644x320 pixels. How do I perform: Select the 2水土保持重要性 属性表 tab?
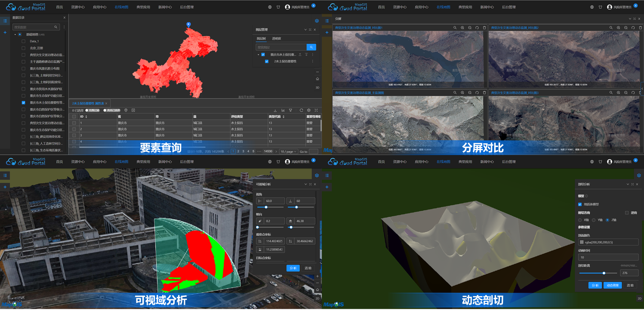[88, 104]
